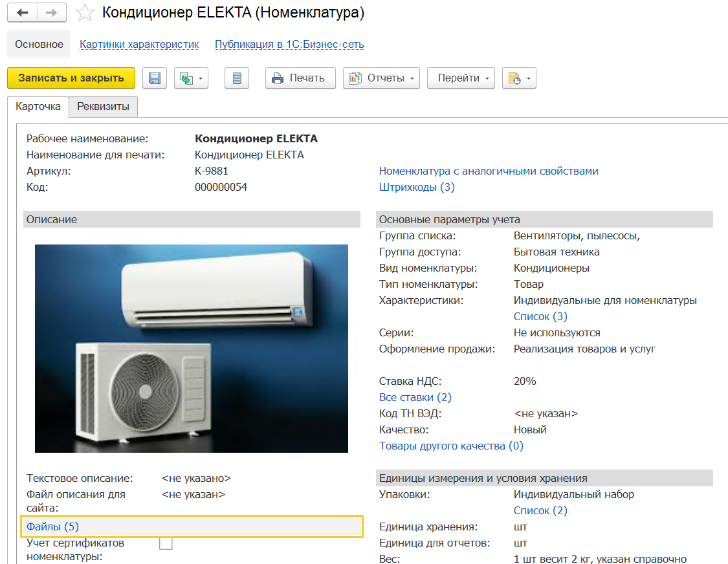Click Код ТН ВЭД value <не указан>

(x=546, y=413)
